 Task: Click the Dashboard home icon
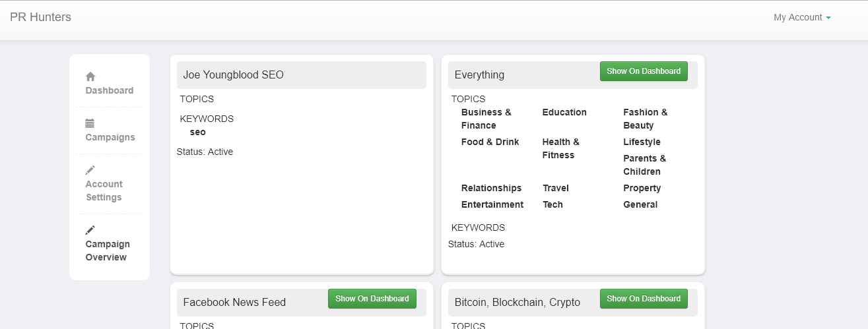pos(90,76)
